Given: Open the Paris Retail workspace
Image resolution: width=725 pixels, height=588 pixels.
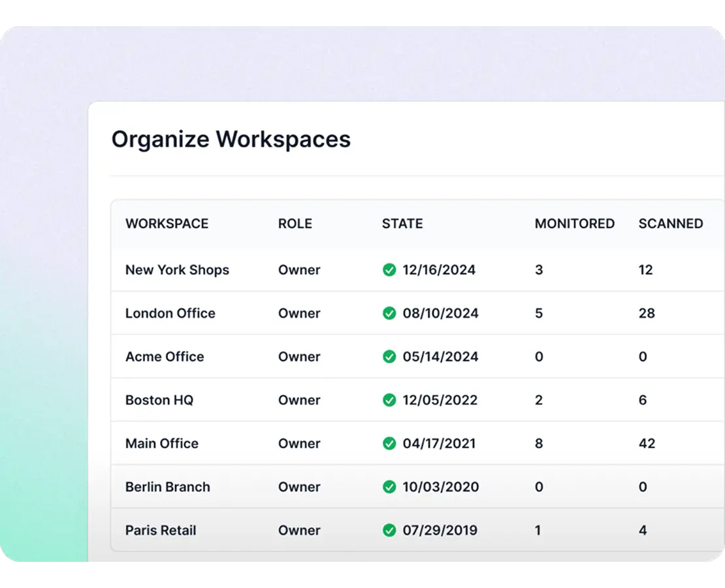Looking at the screenshot, I should [x=161, y=531].
